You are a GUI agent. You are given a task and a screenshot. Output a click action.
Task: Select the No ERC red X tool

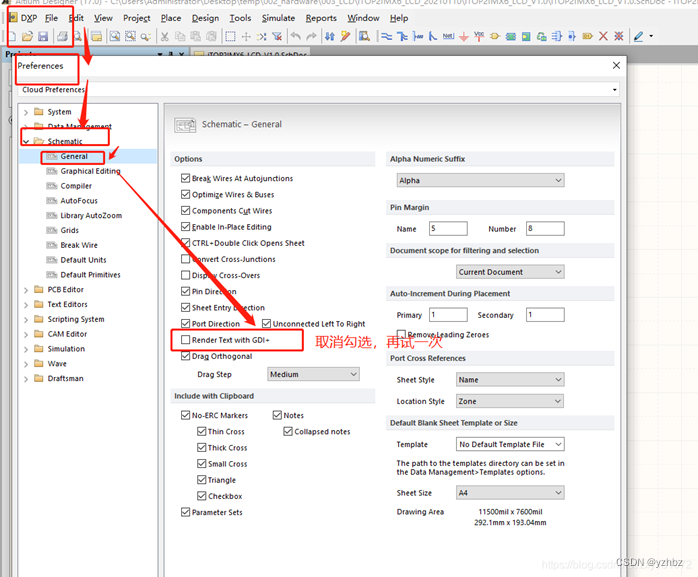pos(603,36)
